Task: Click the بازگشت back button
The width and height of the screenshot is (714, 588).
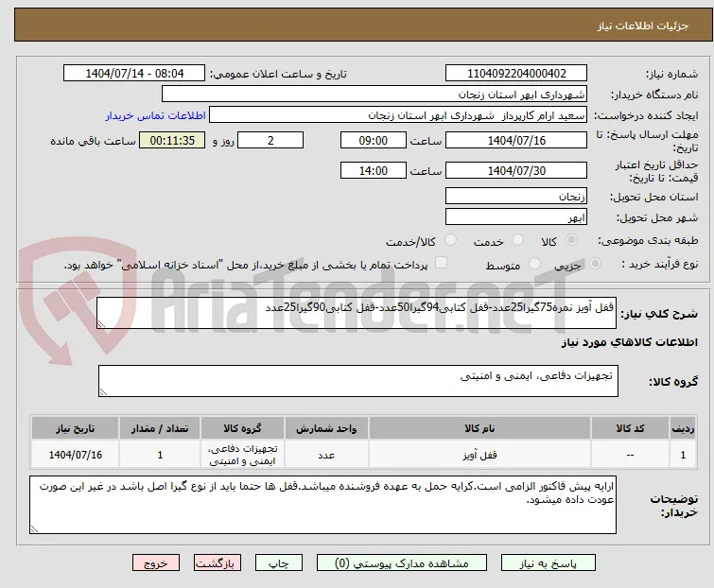Action: pos(218,563)
